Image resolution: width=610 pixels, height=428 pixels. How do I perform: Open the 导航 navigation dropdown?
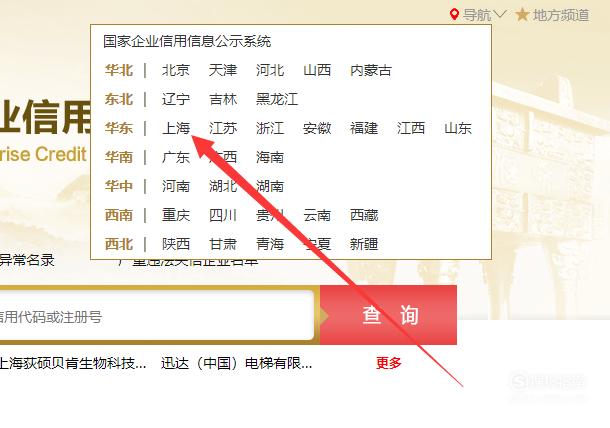484,15
